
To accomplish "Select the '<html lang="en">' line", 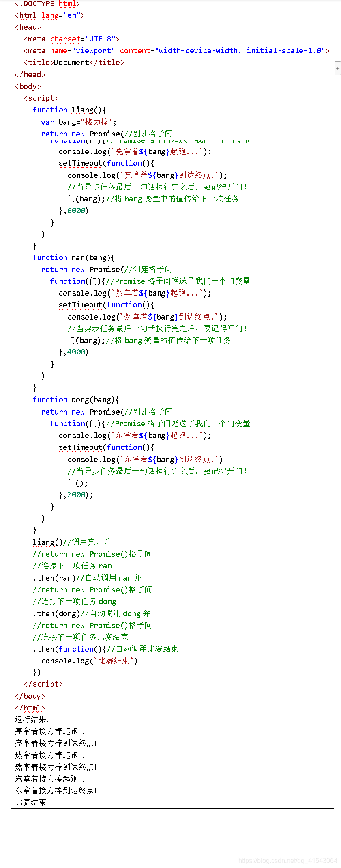I will click(x=50, y=15).
